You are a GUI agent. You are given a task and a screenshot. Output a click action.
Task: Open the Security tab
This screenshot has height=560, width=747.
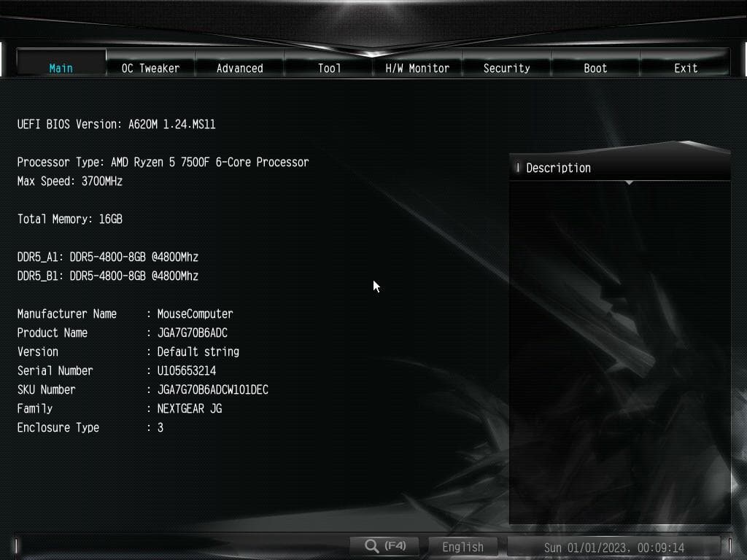coord(507,63)
